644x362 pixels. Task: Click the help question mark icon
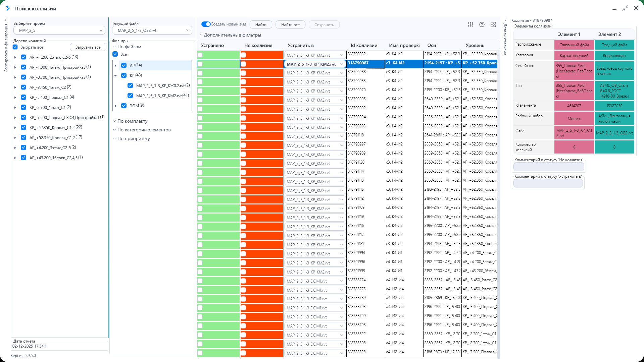(482, 24)
